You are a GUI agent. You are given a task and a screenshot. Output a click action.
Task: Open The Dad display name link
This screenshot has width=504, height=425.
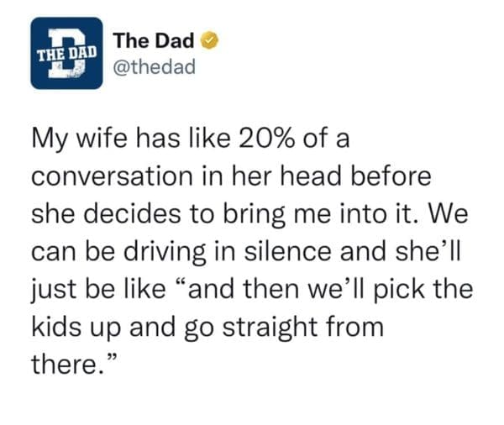pos(153,40)
